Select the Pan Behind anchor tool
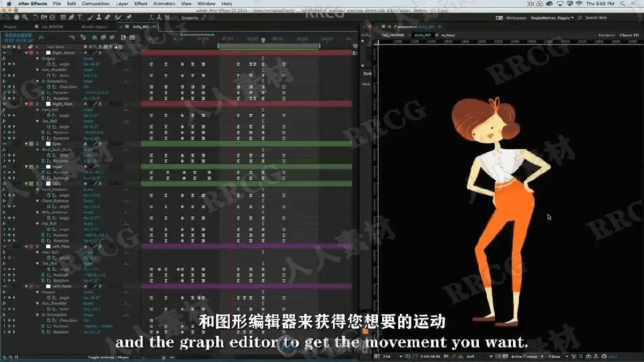 coord(52,18)
